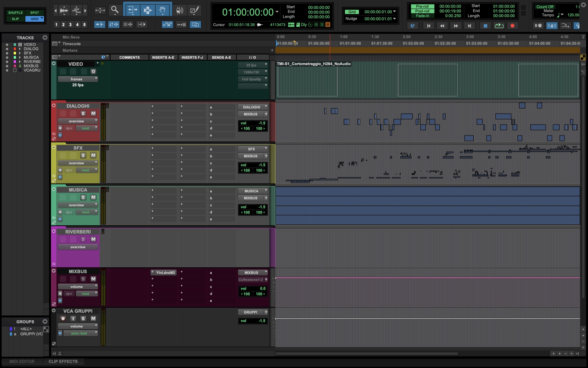Select the Selector waveform tool
Image resolution: width=588 pixels, height=368 pixels.
point(147,10)
